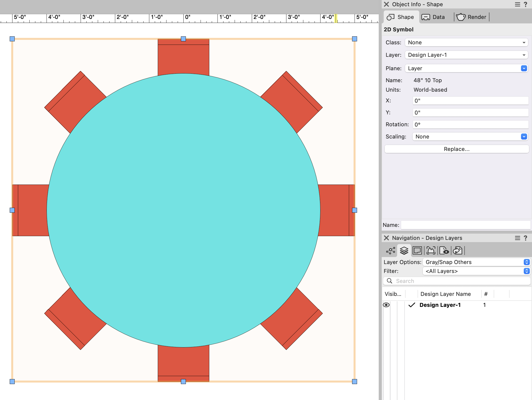
Task: Toggle visibility of Design Layer-1
Action: (386, 305)
